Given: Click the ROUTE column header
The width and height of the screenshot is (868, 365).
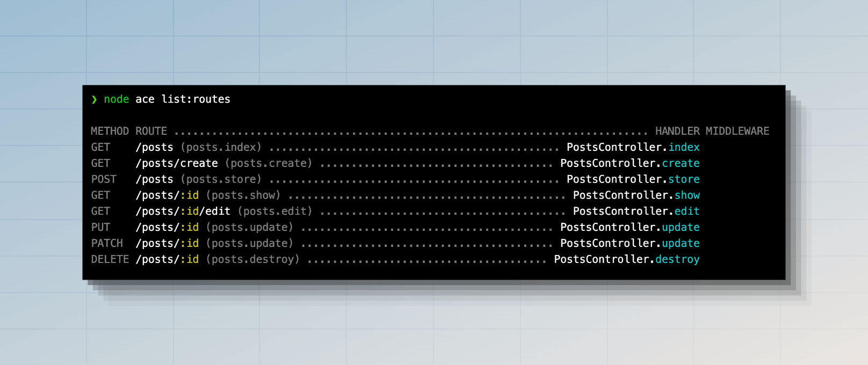Looking at the screenshot, I should pyautogui.click(x=151, y=131).
